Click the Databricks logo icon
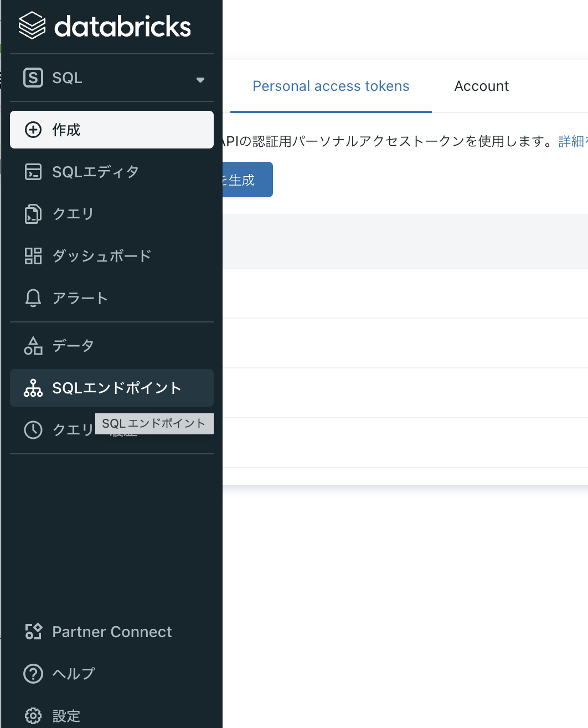This screenshot has width=588, height=728. pyautogui.click(x=32, y=26)
